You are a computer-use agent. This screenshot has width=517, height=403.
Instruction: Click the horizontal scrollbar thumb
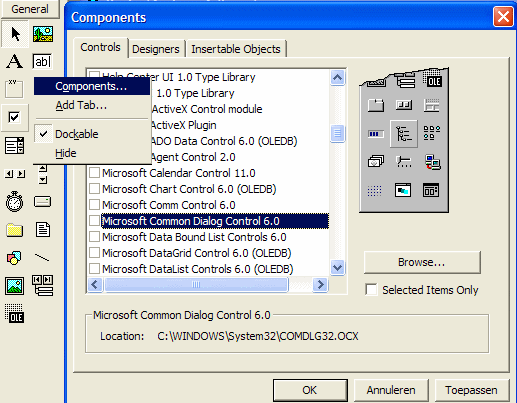pos(196,285)
